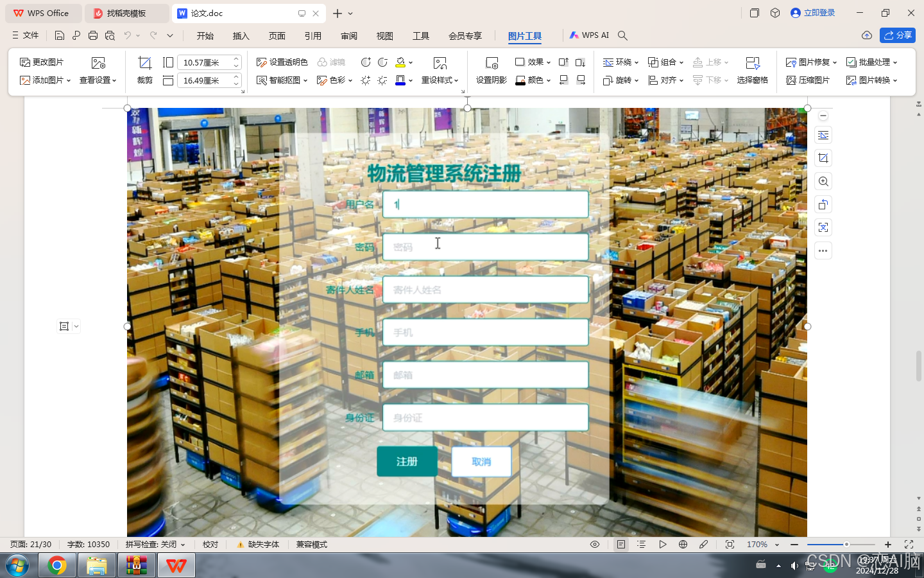Click the 分享 share button
This screenshot has height=578, width=924.
(x=897, y=35)
